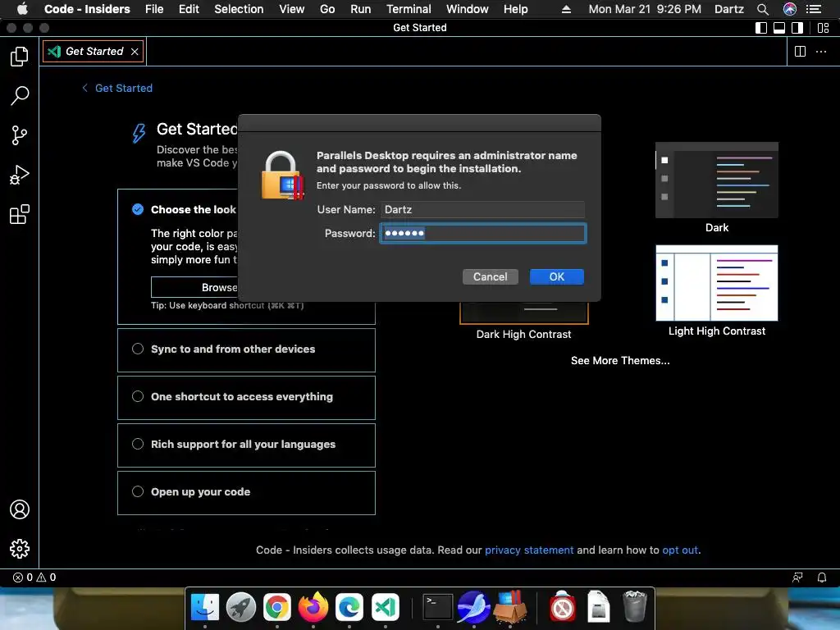Open Control Center list icon in menu bar
This screenshot has height=630, width=840.
[814, 9]
